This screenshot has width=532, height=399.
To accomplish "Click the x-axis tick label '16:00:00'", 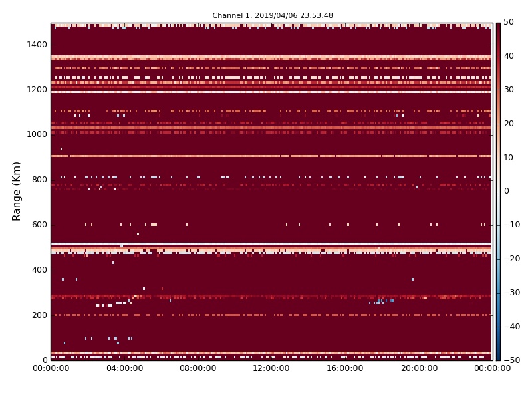I will click(345, 368).
